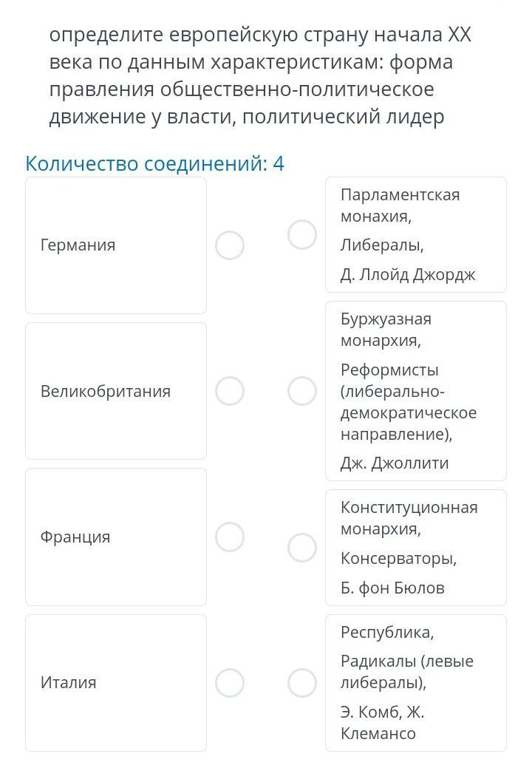This screenshot has height=765, width=532.
Task: Select the Великобритания country card
Action: click(x=116, y=391)
